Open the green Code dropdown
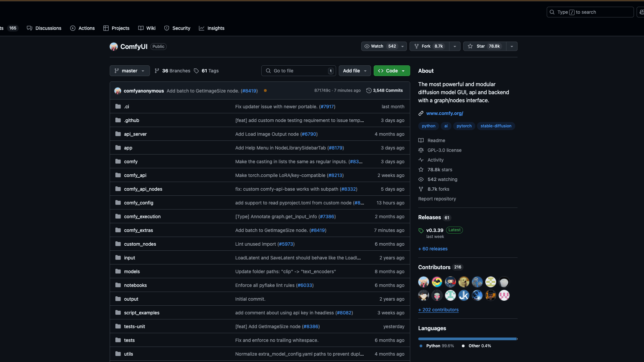Image resolution: width=644 pixels, height=362 pixels. [x=391, y=71]
